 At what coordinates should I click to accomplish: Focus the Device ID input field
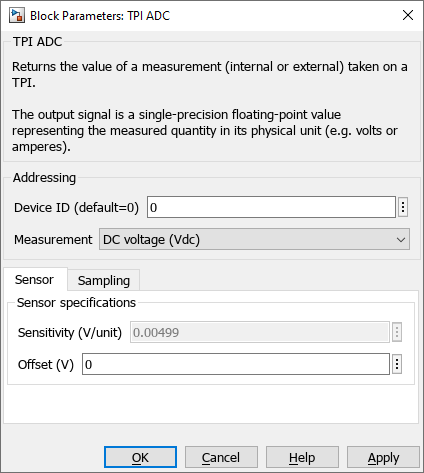click(271, 207)
